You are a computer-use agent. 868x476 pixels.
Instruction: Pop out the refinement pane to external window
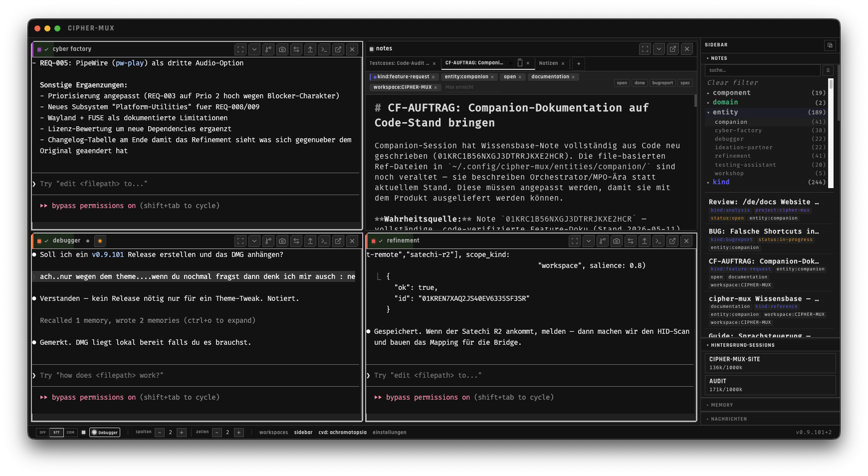tap(672, 241)
